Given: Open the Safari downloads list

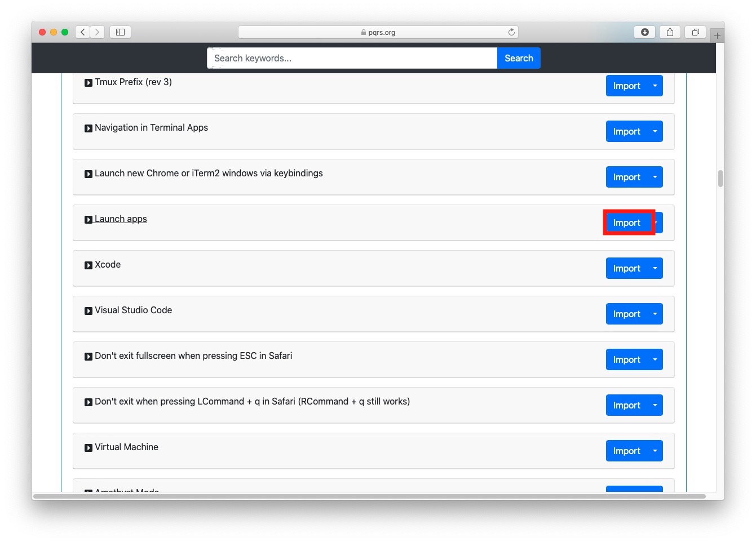Looking at the screenshot, I should (644, 32).
